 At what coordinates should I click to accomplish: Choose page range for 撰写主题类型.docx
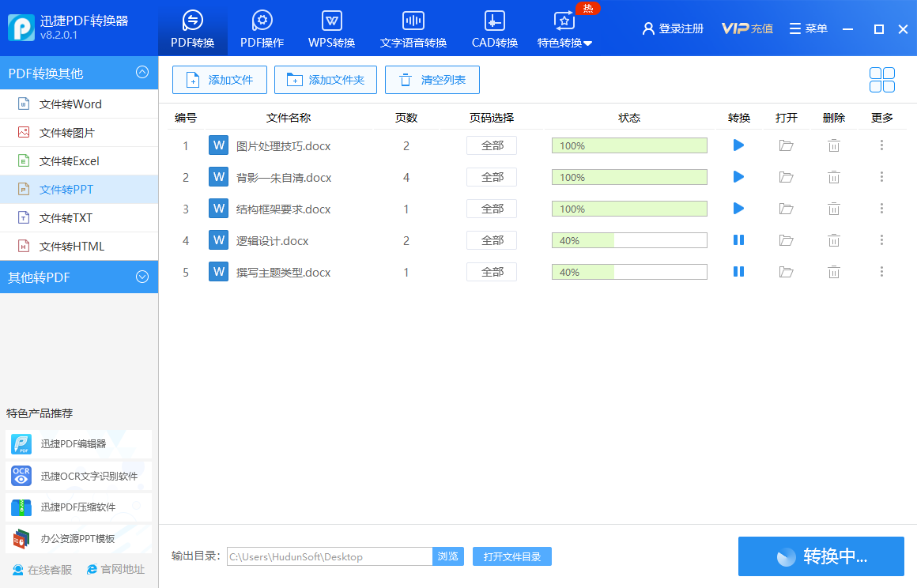pyautogui.click(x=491, y=272)
